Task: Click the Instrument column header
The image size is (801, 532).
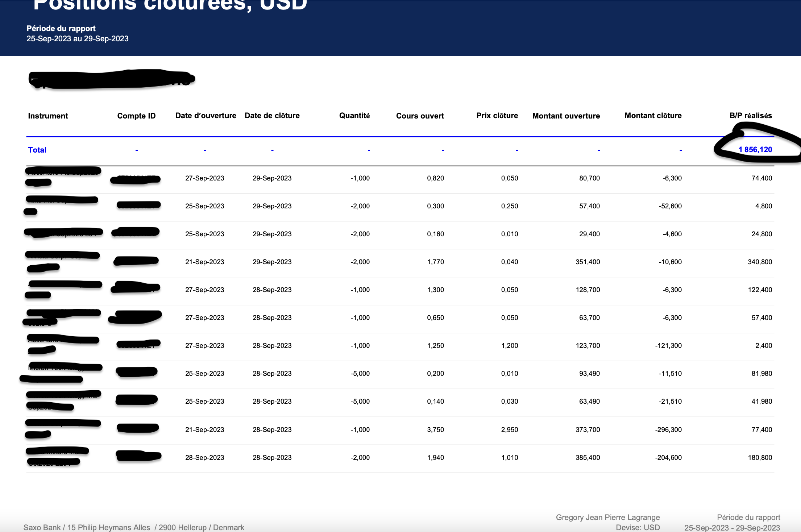Action: click(48, 116)
